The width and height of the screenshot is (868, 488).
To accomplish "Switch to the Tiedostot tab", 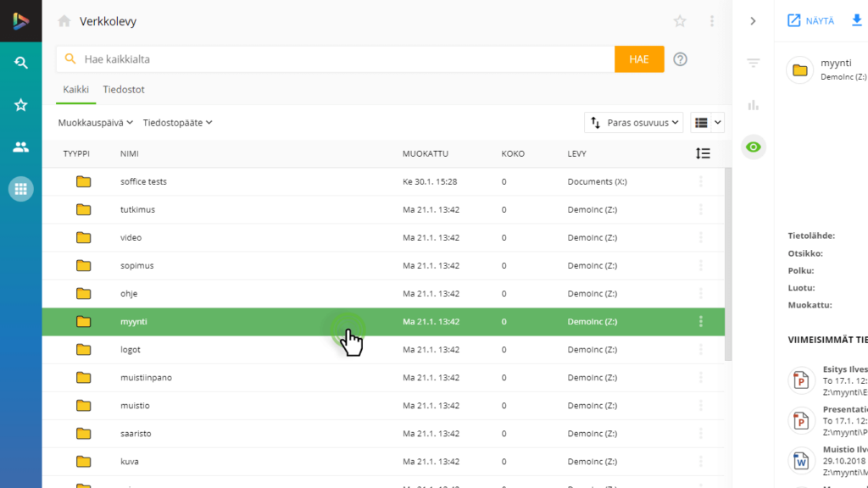I will coord(124,89).
